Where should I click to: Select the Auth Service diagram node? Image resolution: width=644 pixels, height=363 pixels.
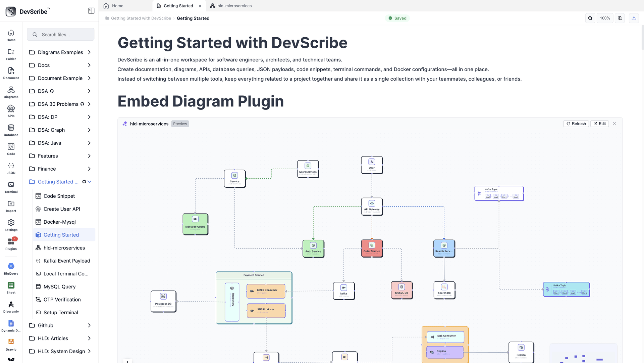(x=313, y=248)
